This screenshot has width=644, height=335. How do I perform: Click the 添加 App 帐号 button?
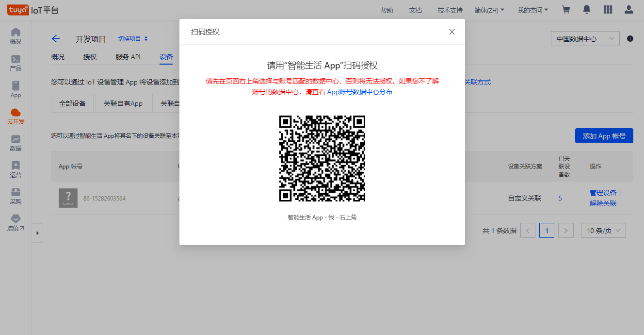click(x=604, y=136)
